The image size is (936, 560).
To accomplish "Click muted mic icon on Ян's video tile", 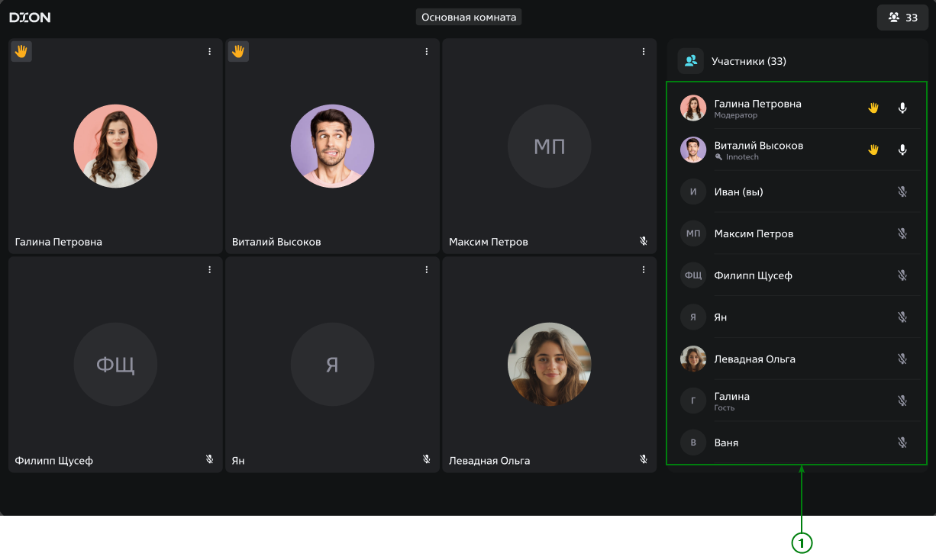I will (427, 459).
